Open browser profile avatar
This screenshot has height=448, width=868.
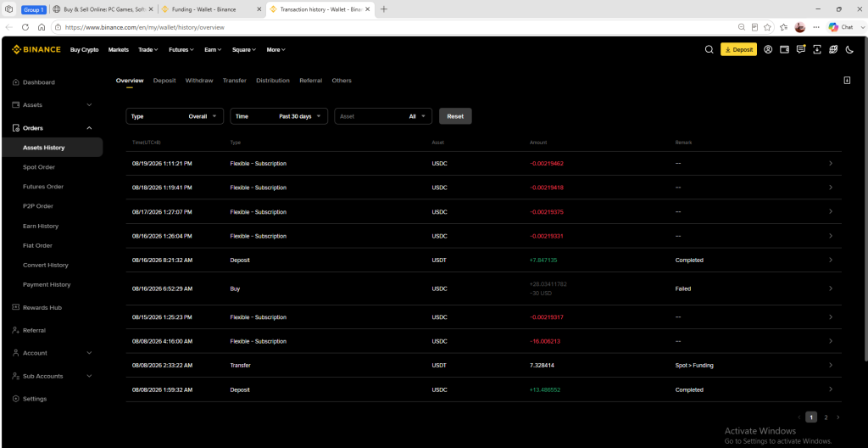pyautogui.click(x=799, y=26)
